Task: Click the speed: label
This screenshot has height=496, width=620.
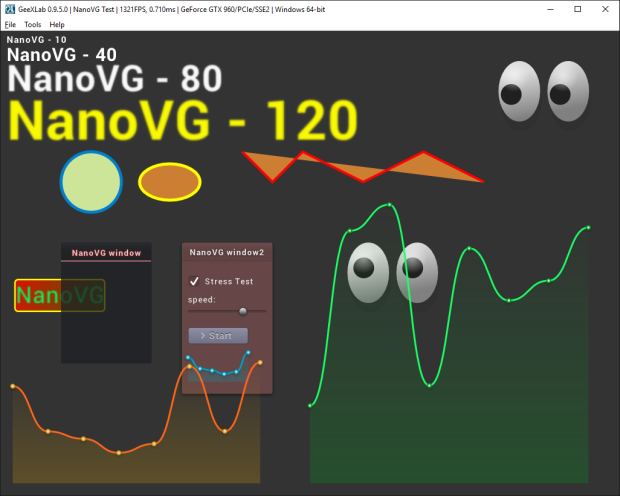Action: 202,300
